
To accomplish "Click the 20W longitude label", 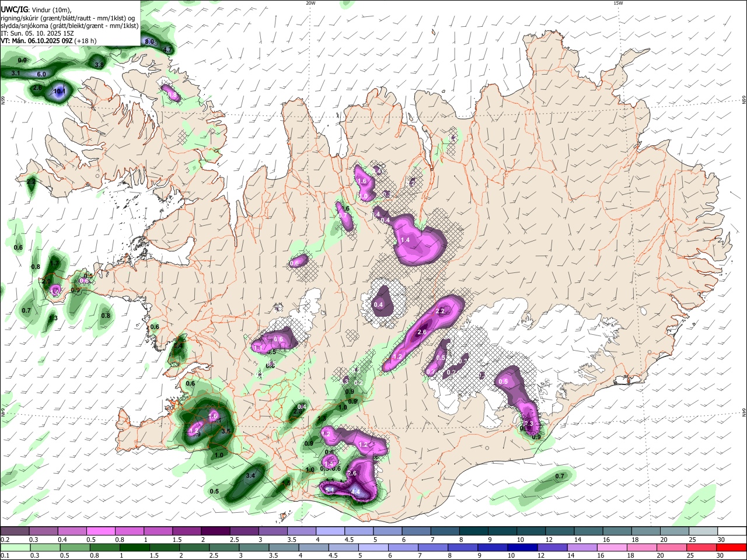I will coord(310,3).
